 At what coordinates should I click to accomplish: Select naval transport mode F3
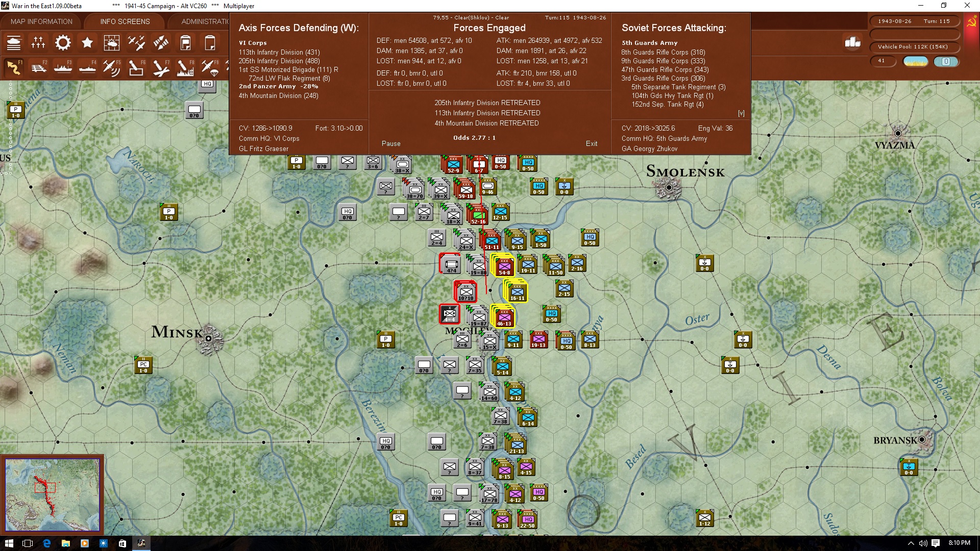point(63,67)
